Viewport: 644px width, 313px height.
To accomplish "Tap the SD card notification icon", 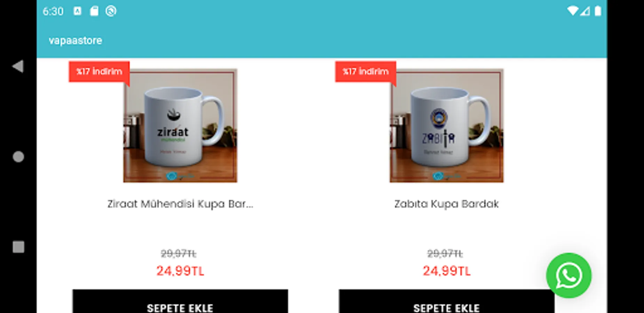I will [x=94, y=11].
